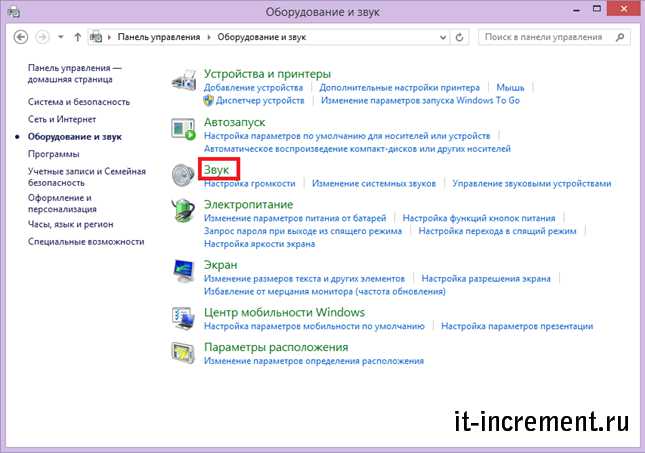The height and width of the screenshot is (453, 645).
Task: Open Специальные возможности in sidebar
Action: [x=86, y=242]
